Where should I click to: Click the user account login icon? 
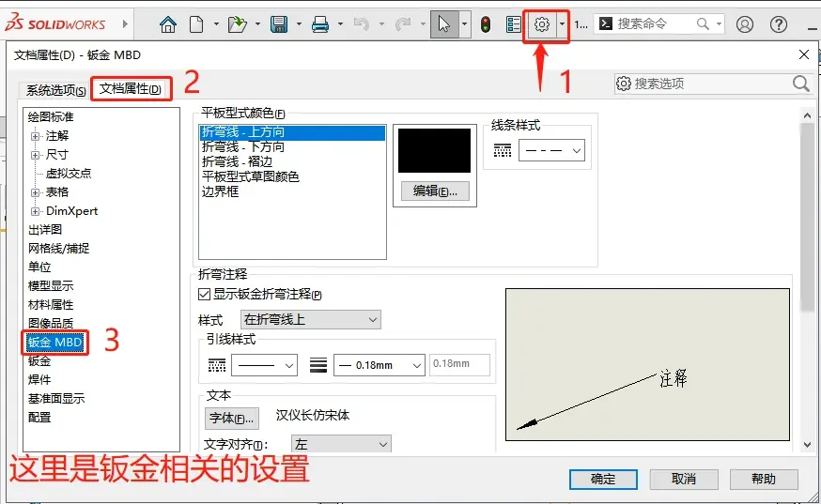pos(745,24)
